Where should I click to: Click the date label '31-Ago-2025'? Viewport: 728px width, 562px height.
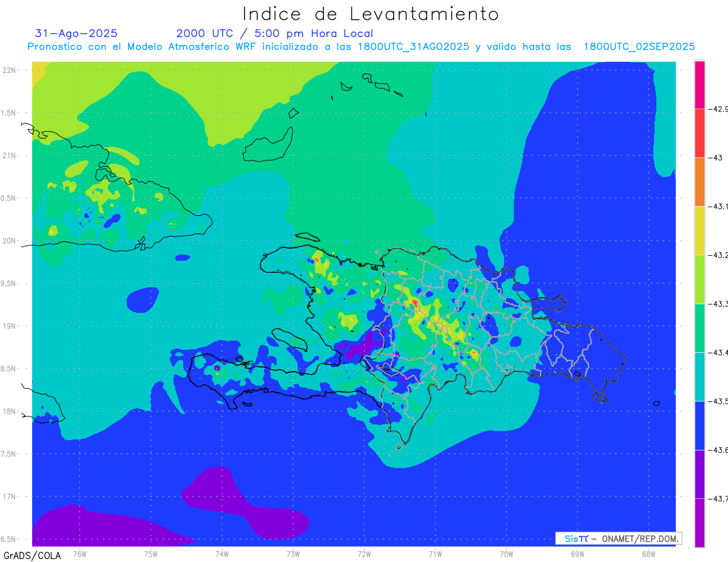click(x=76, y=33)
